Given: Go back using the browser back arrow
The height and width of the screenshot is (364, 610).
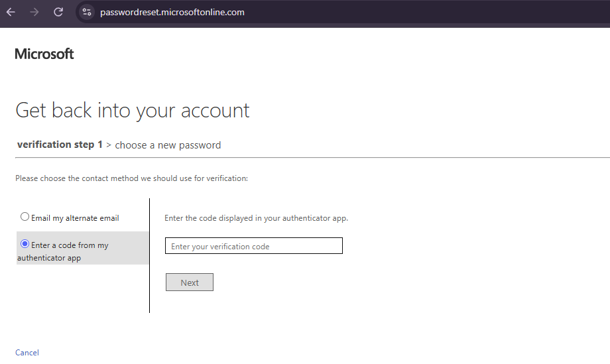Looking at the screenshot, I should point(11,12).
